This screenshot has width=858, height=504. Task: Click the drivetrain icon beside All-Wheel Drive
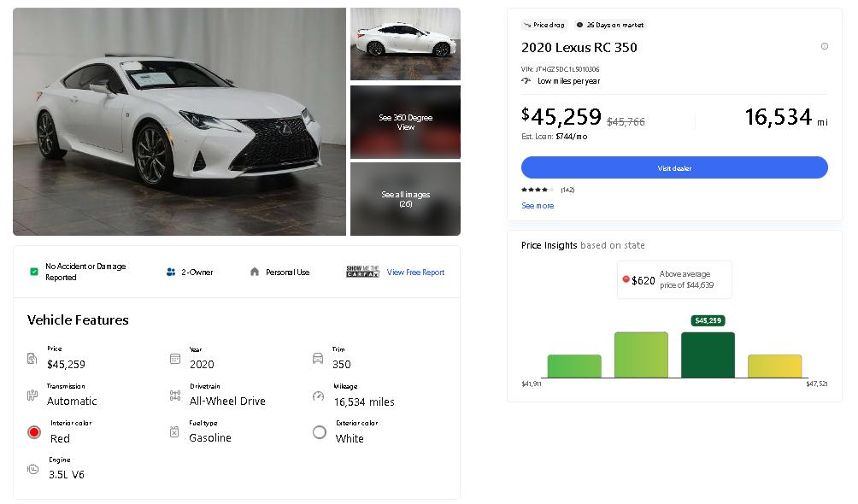tap(174, 396)
